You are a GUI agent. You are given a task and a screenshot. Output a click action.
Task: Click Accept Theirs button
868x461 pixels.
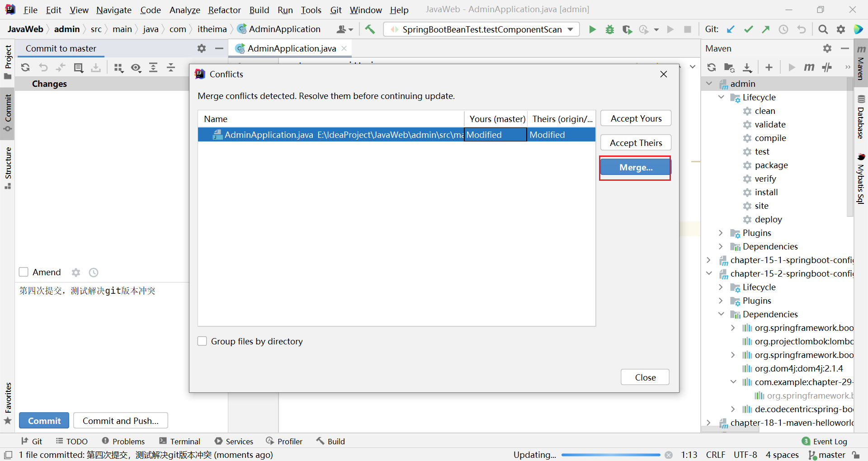635,143
